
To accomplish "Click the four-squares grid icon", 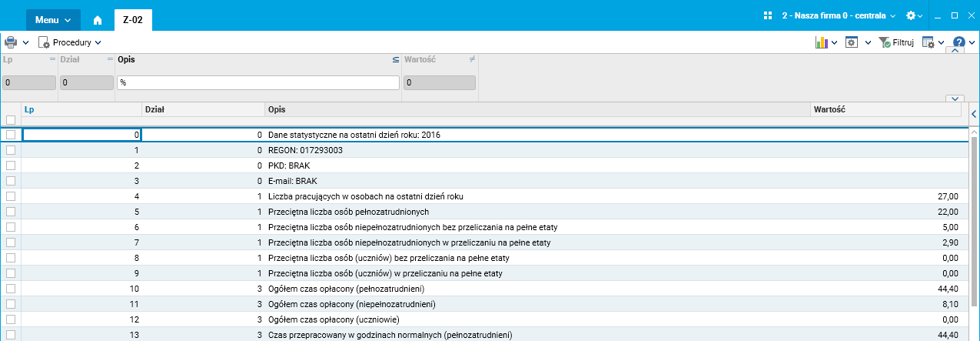I will 767,15.
